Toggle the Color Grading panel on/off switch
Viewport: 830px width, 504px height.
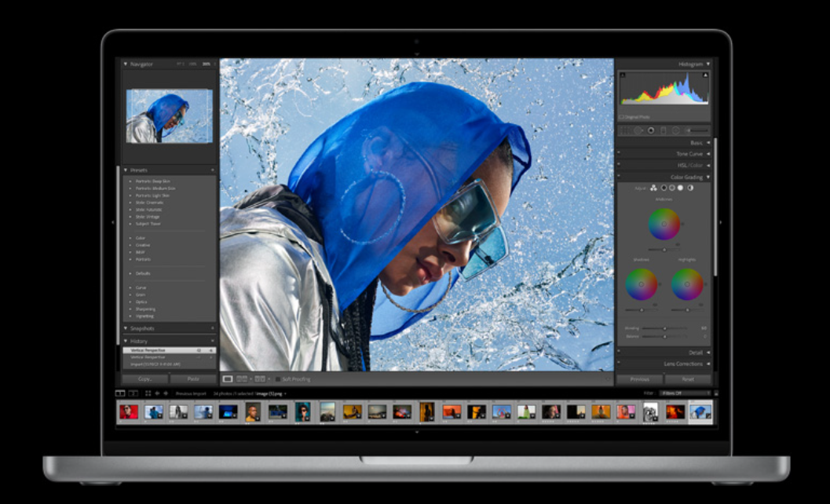pyautogui.click(x=620, y=176)
